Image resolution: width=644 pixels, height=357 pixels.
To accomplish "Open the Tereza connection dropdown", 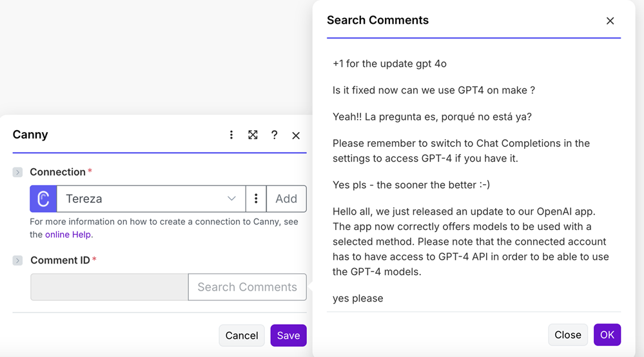I will (151, 198).
